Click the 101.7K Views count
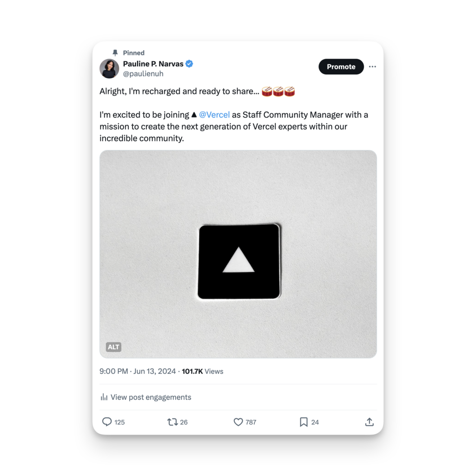The height and width of the screenshot is (476, 476). [202, 371]
